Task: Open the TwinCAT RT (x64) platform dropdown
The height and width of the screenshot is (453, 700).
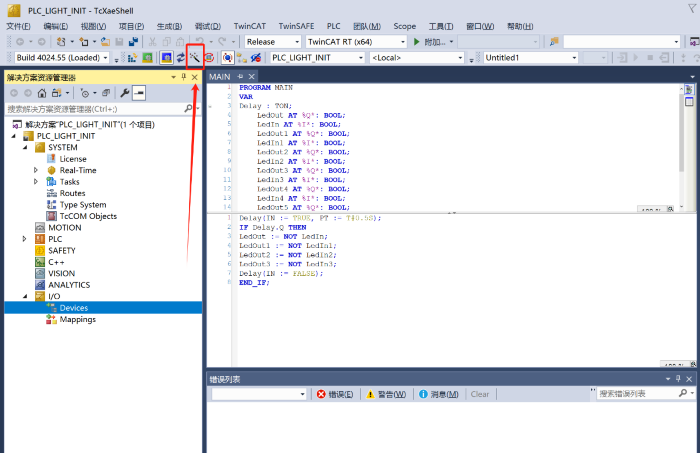Action: [403, 42]
